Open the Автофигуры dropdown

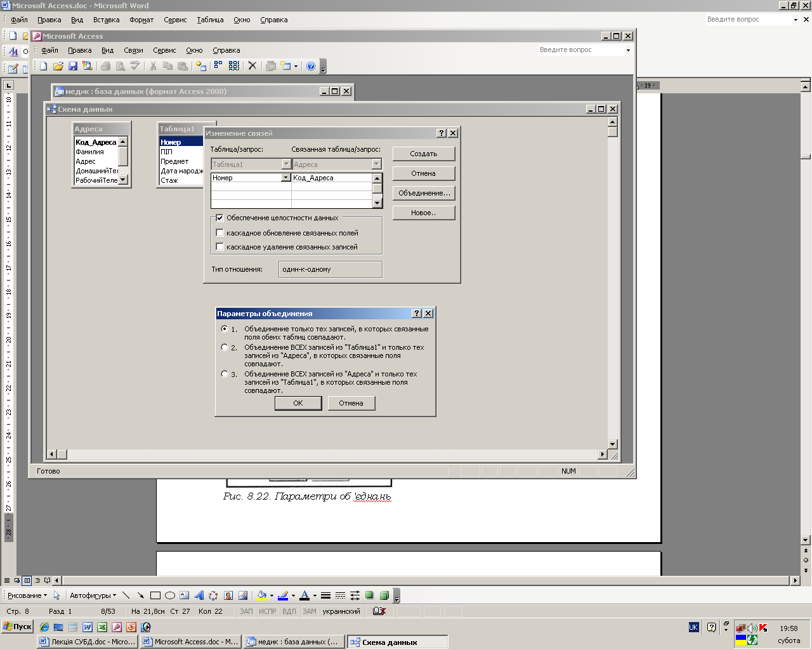[x=93, y=595]
